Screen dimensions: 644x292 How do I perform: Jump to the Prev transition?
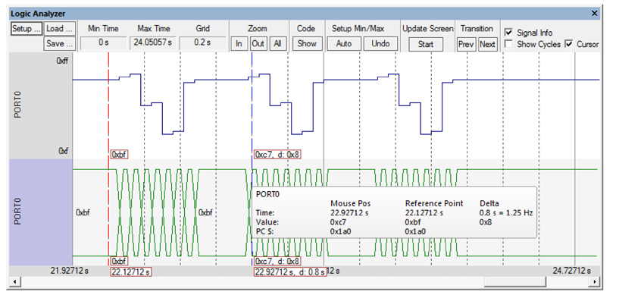pyautogui.click(x=466, y=44)
